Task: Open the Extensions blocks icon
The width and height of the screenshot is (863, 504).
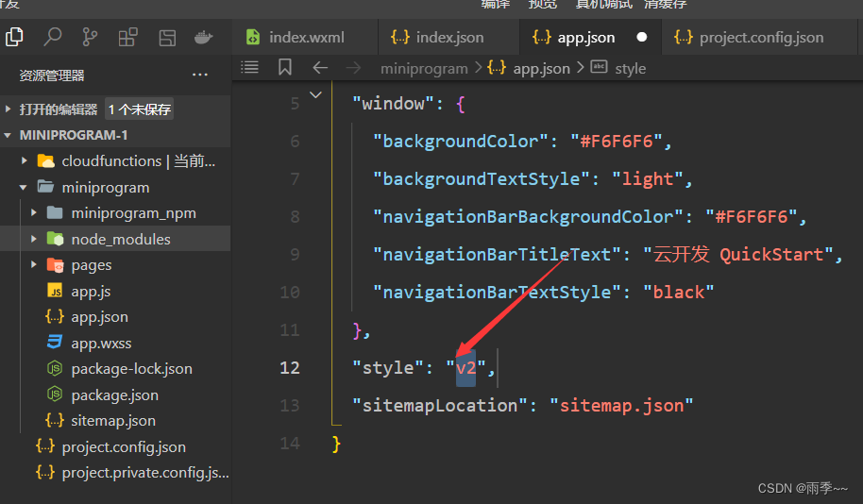Action: coord(127,38)
